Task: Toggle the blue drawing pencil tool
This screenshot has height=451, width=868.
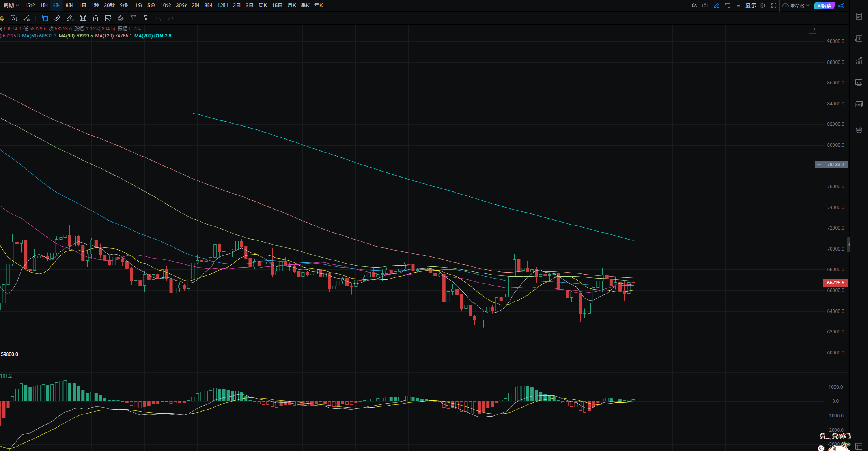Action: 717,6
